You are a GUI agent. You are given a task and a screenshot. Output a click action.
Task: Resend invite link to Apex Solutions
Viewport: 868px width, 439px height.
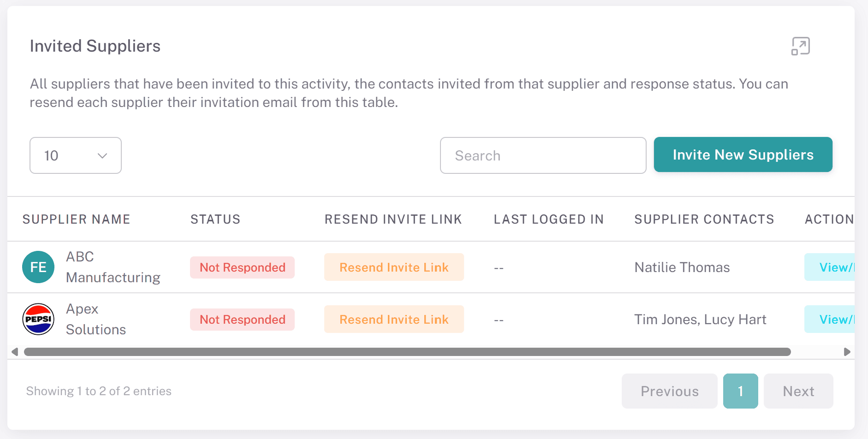tap(394, 319)
